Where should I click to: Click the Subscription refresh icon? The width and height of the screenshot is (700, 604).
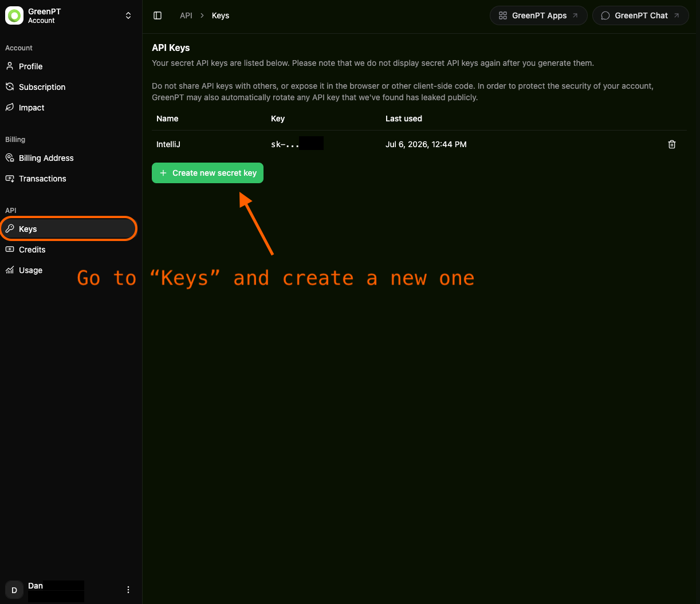10,86
